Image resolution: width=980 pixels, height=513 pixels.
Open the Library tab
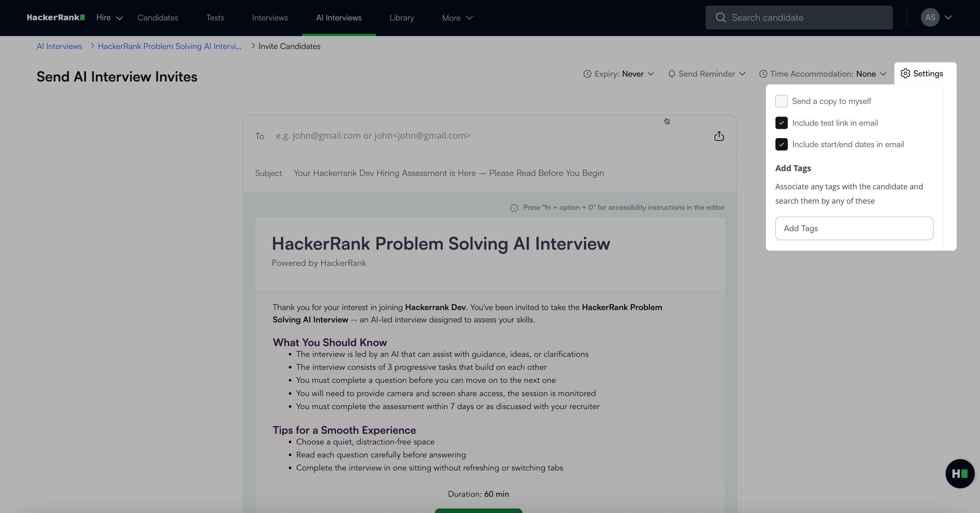[402, 18]
